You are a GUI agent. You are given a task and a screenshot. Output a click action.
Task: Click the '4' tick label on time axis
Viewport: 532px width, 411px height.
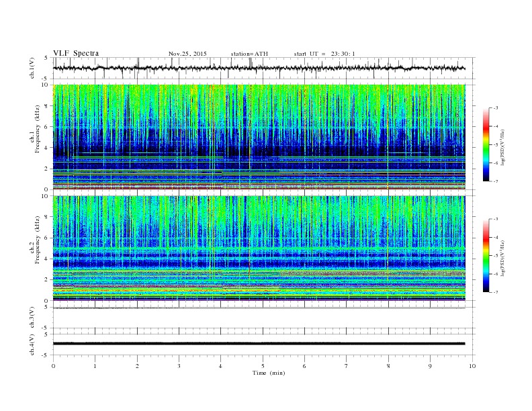click(x=221, y=366)
